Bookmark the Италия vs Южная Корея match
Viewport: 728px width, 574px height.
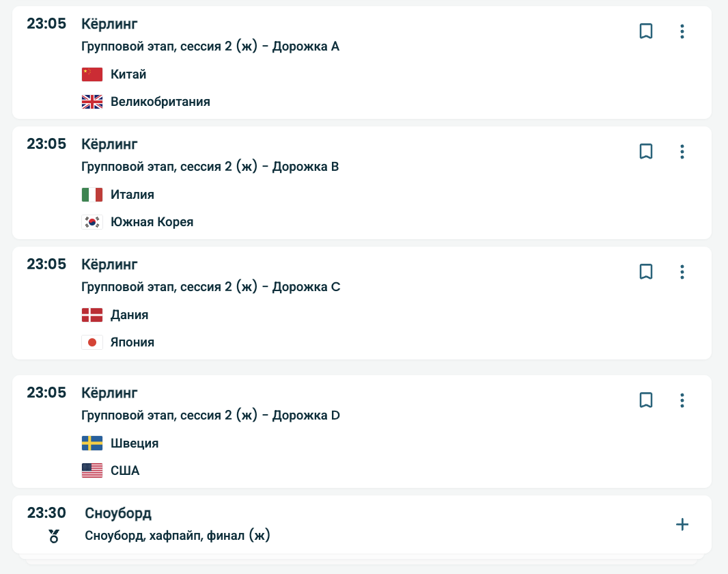pyautogui.click(x=646, y=152)
